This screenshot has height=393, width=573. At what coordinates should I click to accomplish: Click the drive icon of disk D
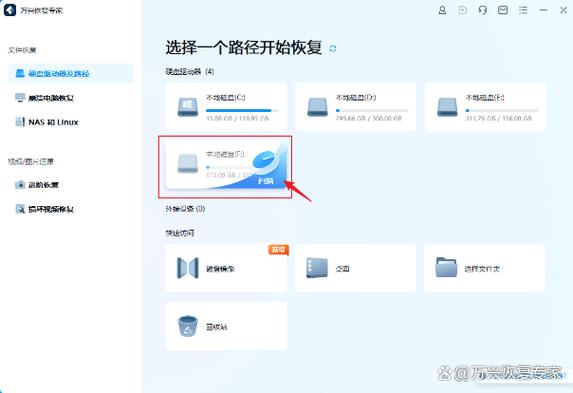tap(317, 107)
